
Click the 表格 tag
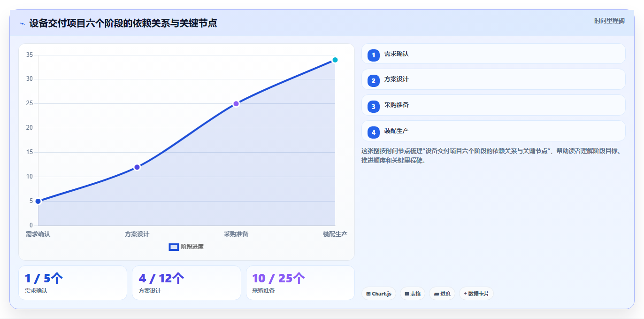tap(413, 294)
